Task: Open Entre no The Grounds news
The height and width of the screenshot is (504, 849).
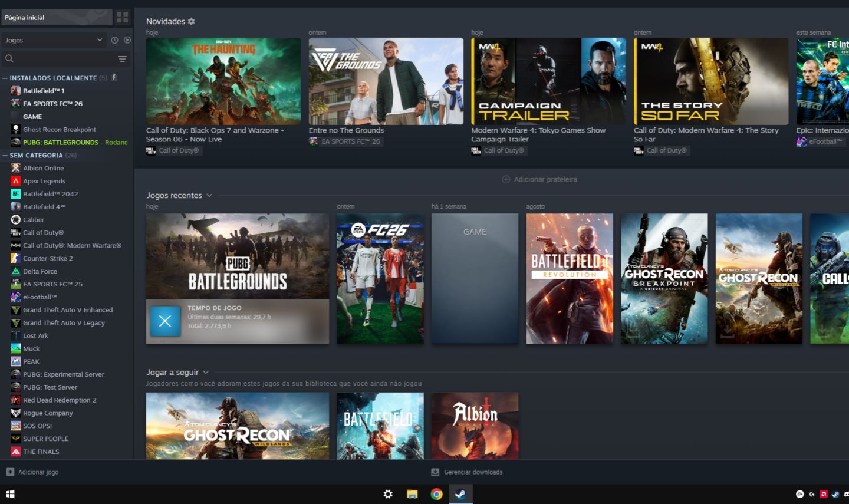Action: [x=386, y=81]
